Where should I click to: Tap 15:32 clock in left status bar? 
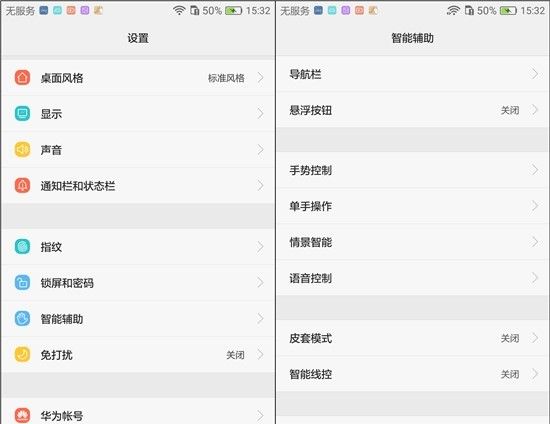pos(258,11)
